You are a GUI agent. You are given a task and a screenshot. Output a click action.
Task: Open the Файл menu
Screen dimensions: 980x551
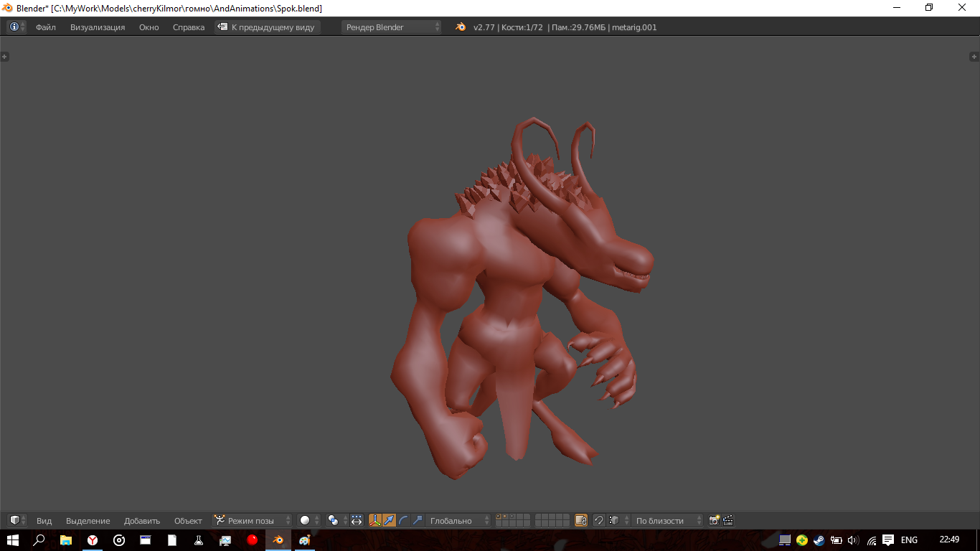pos(46,27)
